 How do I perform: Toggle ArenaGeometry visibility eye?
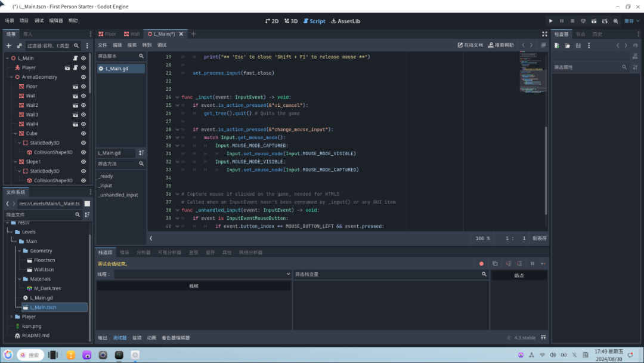coord(83,77)
